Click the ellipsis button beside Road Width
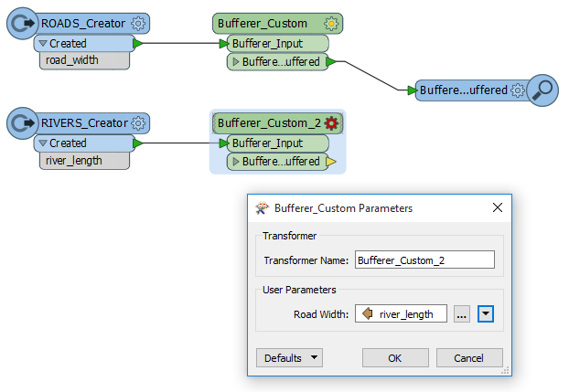The width and height of the screenshot is (569, 392). click(462, 313)
